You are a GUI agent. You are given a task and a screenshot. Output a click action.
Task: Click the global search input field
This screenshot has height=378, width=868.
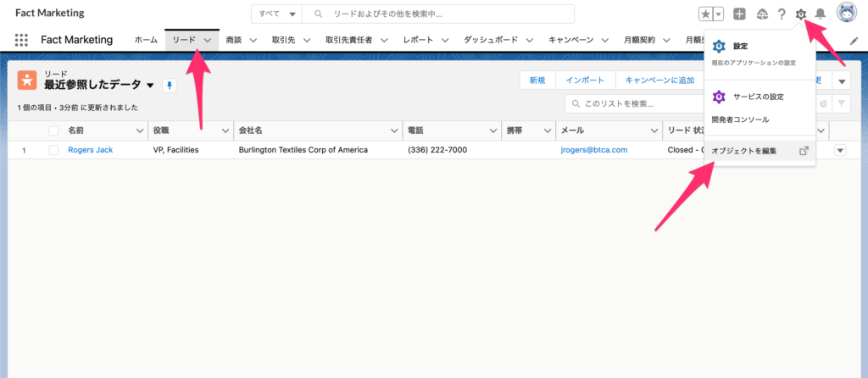click(x=438, y=14)
